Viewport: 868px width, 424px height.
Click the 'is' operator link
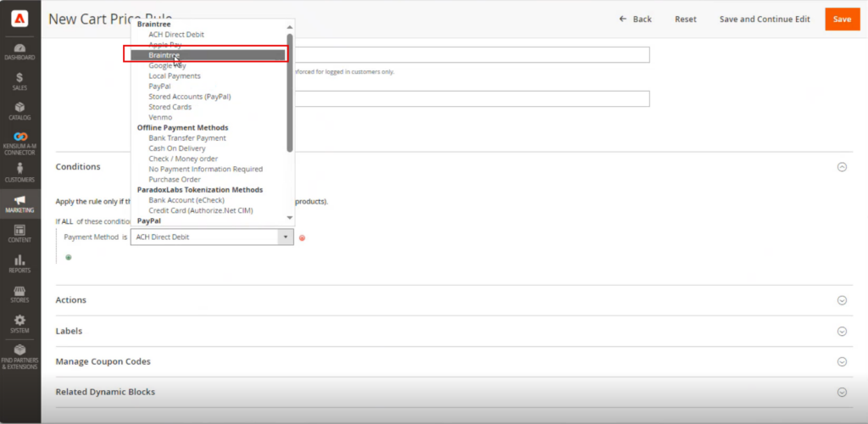[125, 237]
